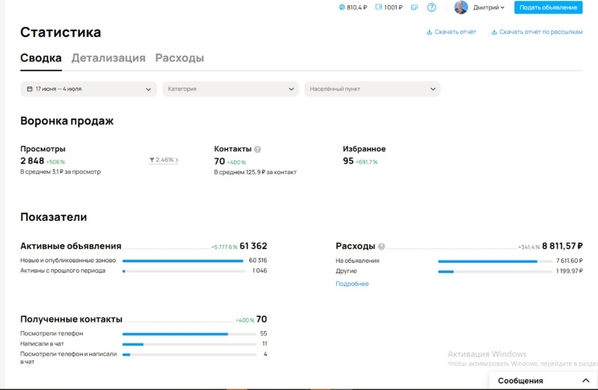Click the Написали в чат row label
This screenshot has height=390, width=598.
(42, 344)
